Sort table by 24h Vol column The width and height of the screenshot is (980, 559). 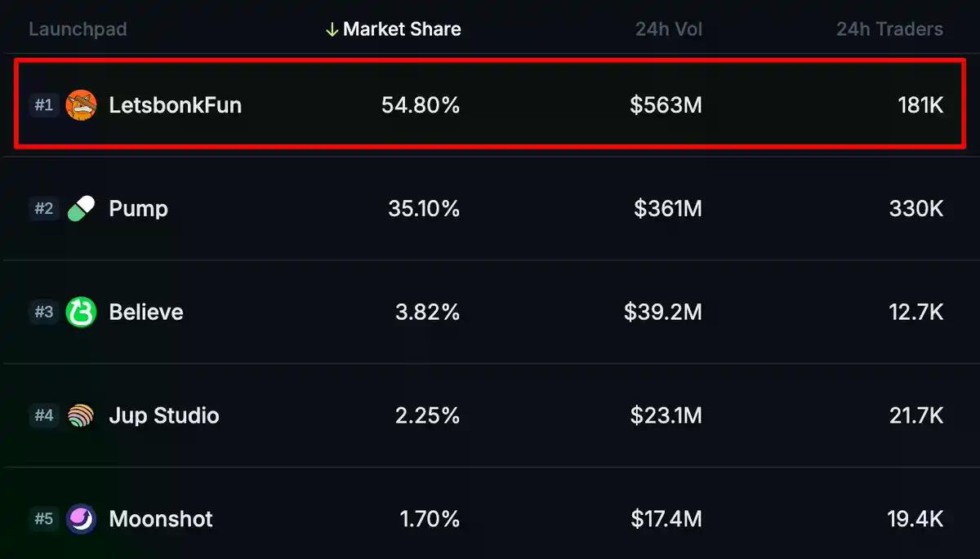(668, 30)
